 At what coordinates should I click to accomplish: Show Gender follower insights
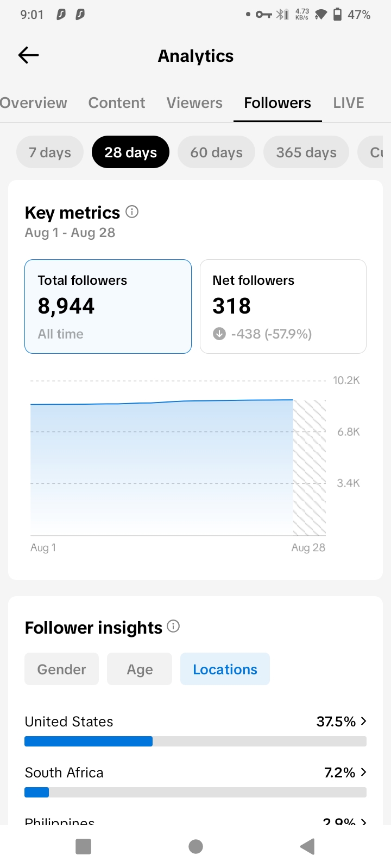61,669
